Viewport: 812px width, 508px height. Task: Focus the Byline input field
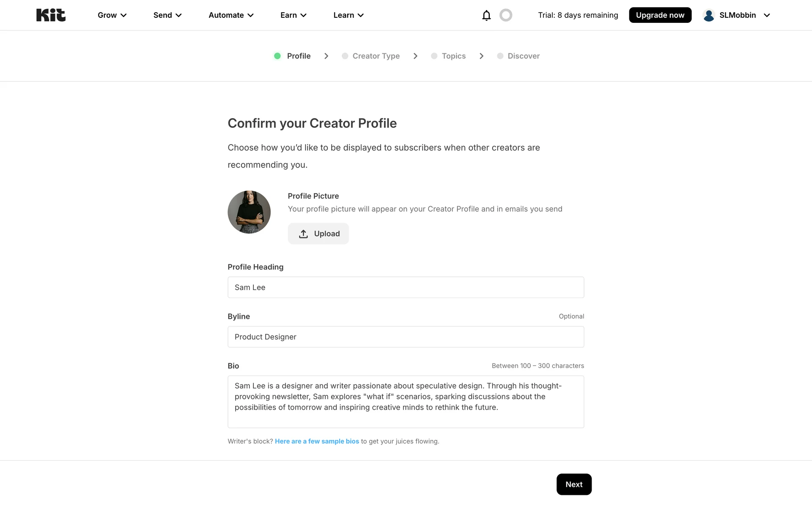(x=406, y=337)
